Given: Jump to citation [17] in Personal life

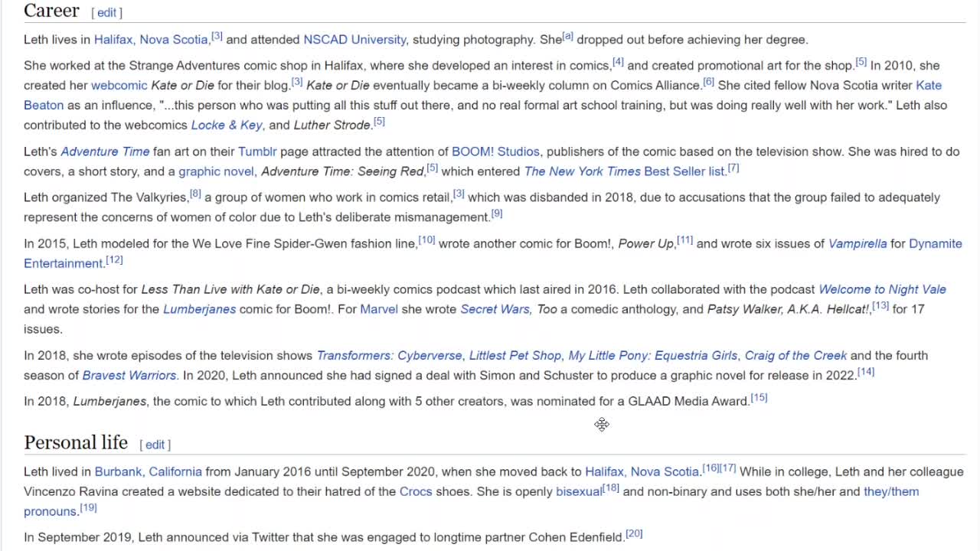Looking at the screenshot, I should coord(728,468).
